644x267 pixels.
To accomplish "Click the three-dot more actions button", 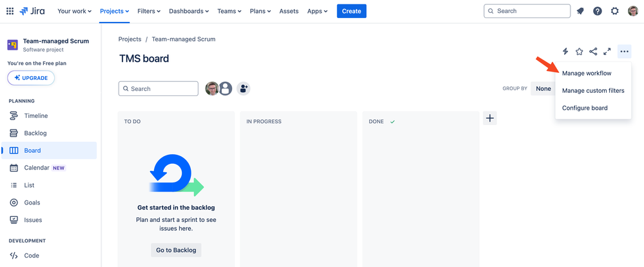I will [x=624, y=52].
